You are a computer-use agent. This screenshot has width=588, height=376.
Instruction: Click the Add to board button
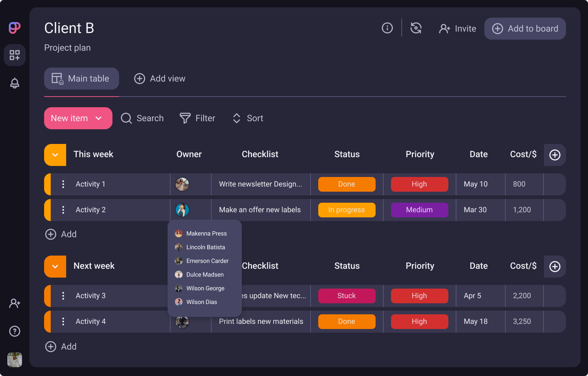(525, 29)
